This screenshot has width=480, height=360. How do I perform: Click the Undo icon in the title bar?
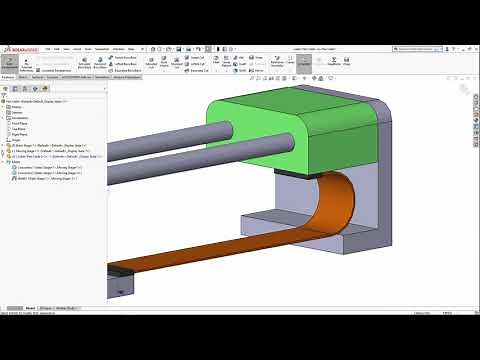[x=198, y=49]
